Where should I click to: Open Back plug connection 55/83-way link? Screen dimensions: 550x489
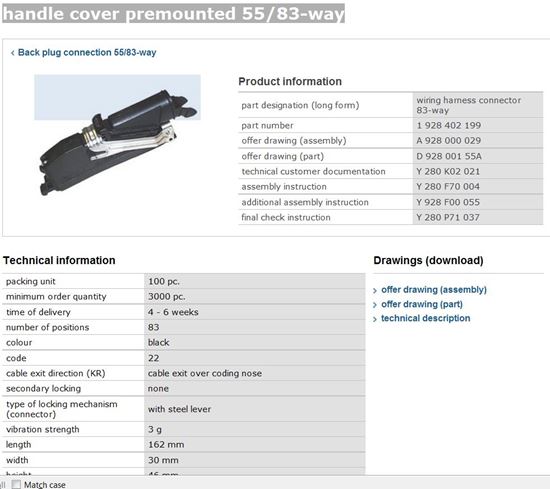pos(87,52)
